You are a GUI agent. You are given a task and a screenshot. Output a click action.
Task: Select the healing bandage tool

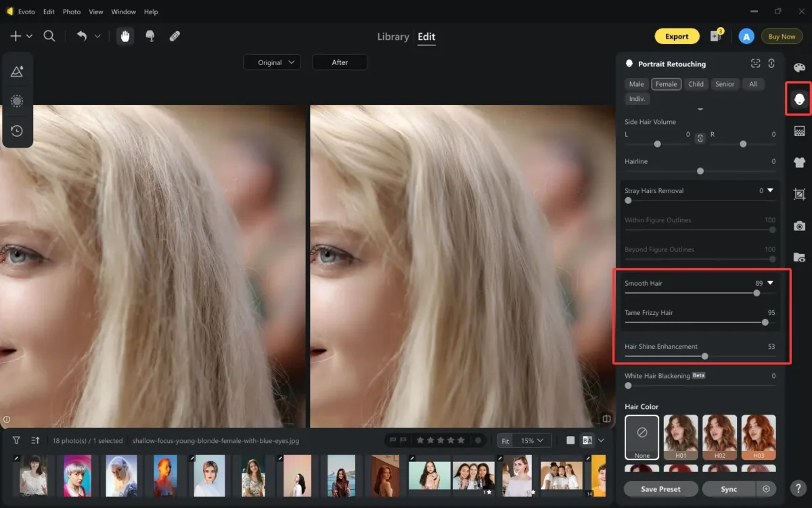pos(174,37)
